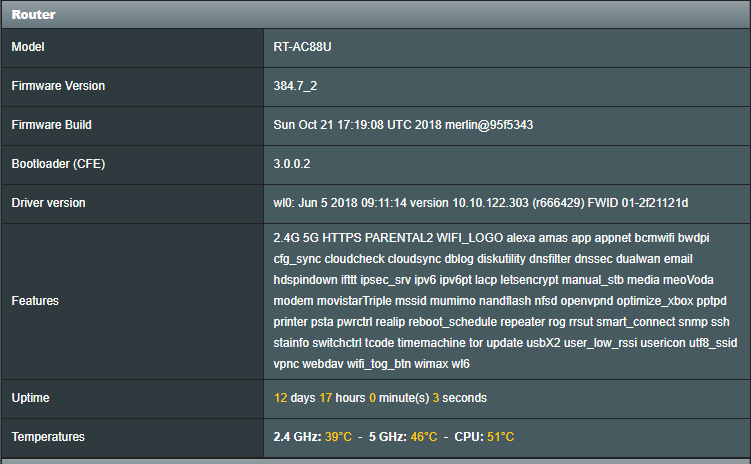751x464 pixels.
Task: Select bootloader value 3.0.0.2
Action: (x=292, y=164)
